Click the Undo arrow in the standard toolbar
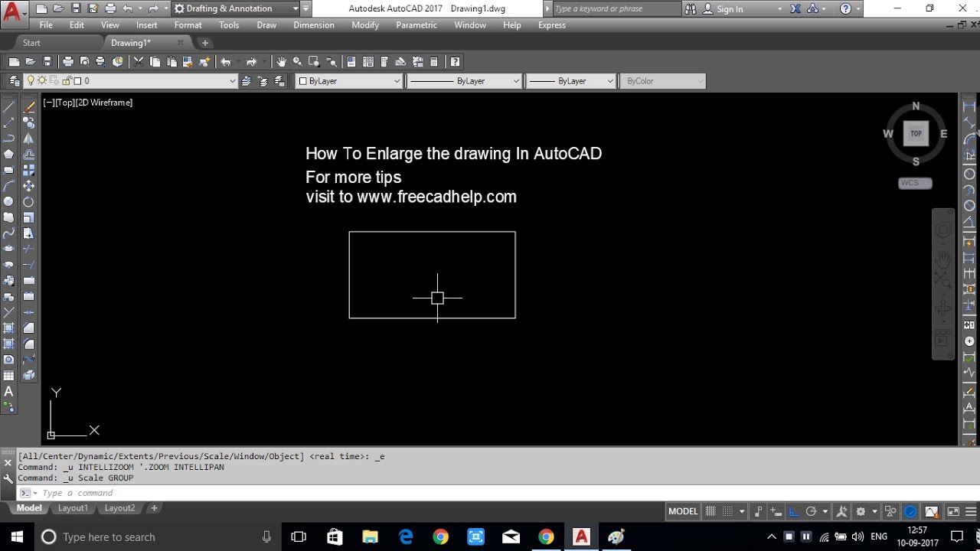Image resolution: width=980 pixels, height=551 pixels. point(226,61)
